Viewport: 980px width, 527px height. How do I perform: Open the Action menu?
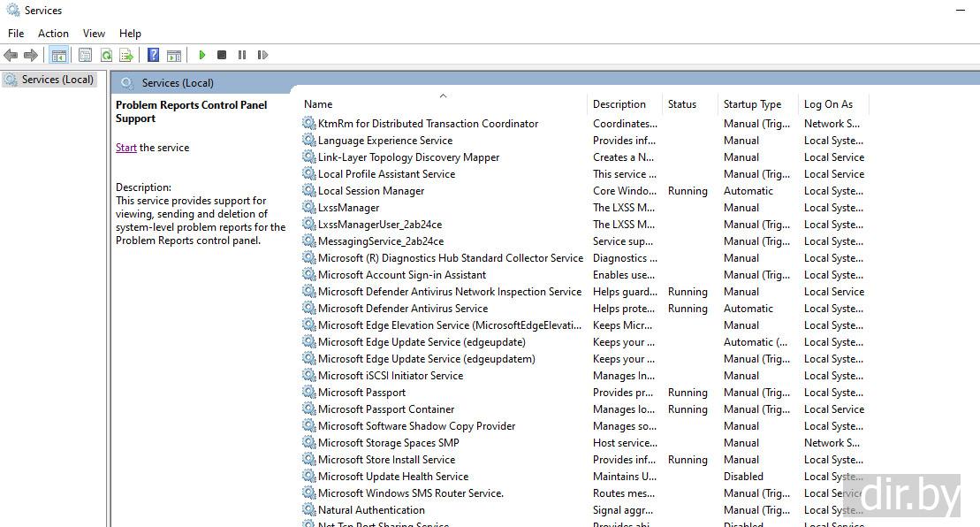coord(53,34)
